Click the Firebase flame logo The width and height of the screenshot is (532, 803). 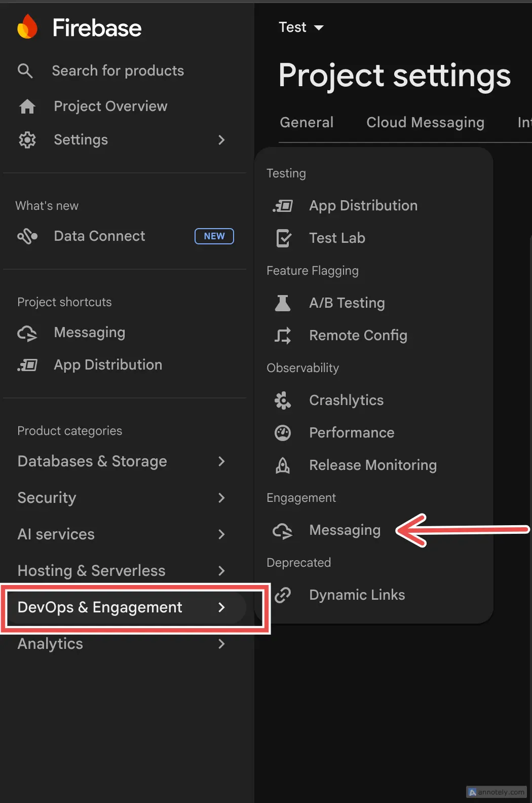[27, 27]
